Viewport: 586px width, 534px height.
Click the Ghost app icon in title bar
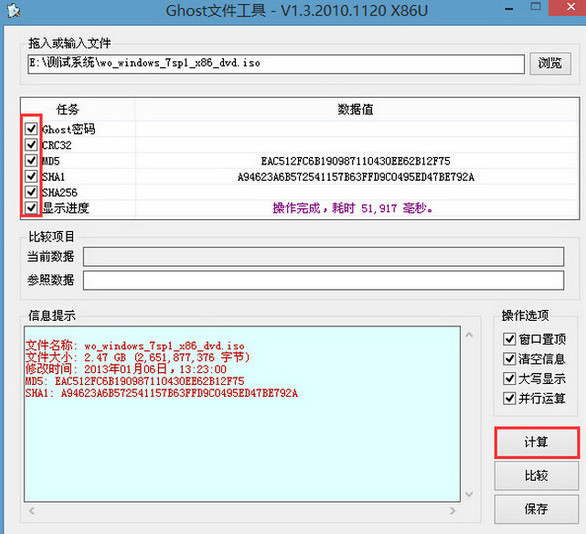pyautogui.click(x=14, y=10)
